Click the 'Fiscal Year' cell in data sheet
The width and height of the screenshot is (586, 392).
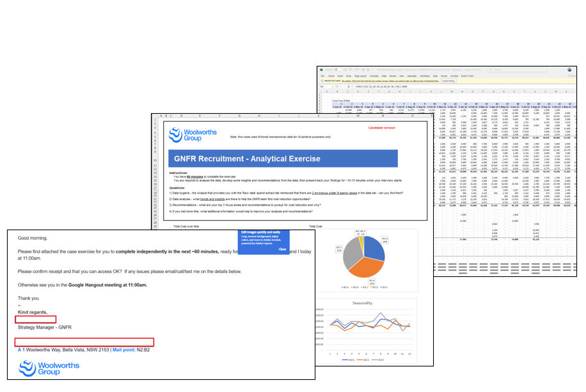point(341,100)
